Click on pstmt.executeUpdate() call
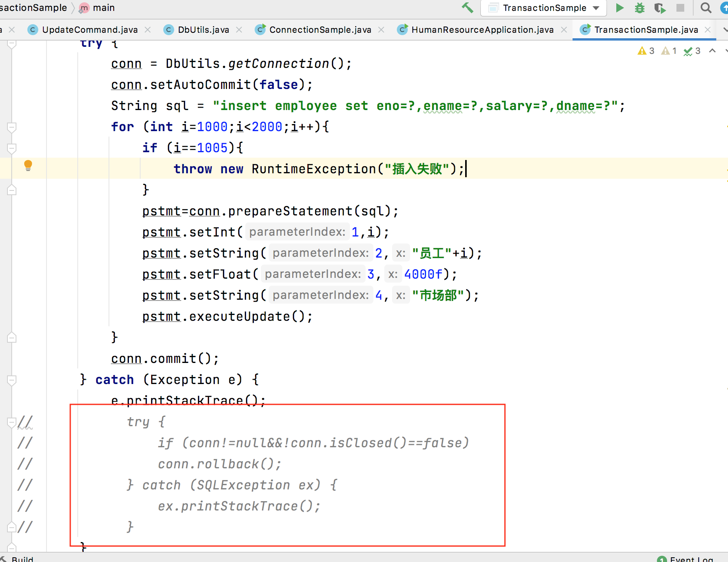728x562 pixels. (227, 317)
